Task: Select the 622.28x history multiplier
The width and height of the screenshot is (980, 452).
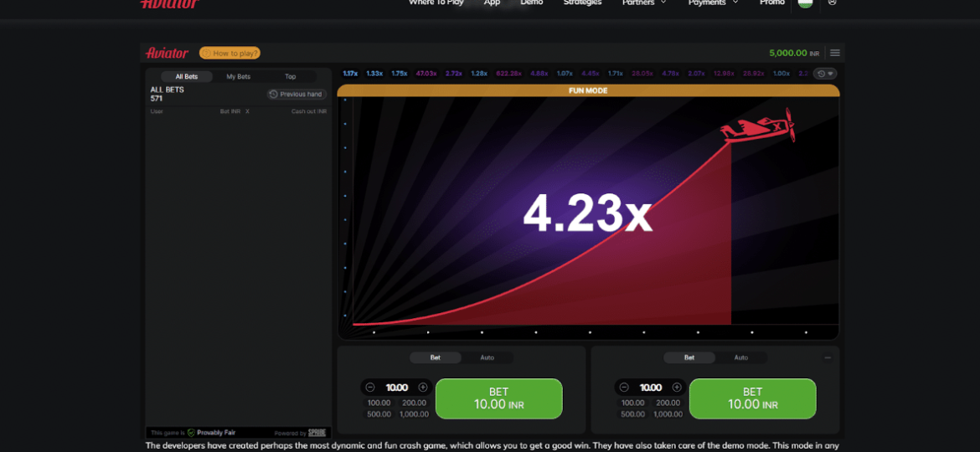Action: [x=508, y=74]
